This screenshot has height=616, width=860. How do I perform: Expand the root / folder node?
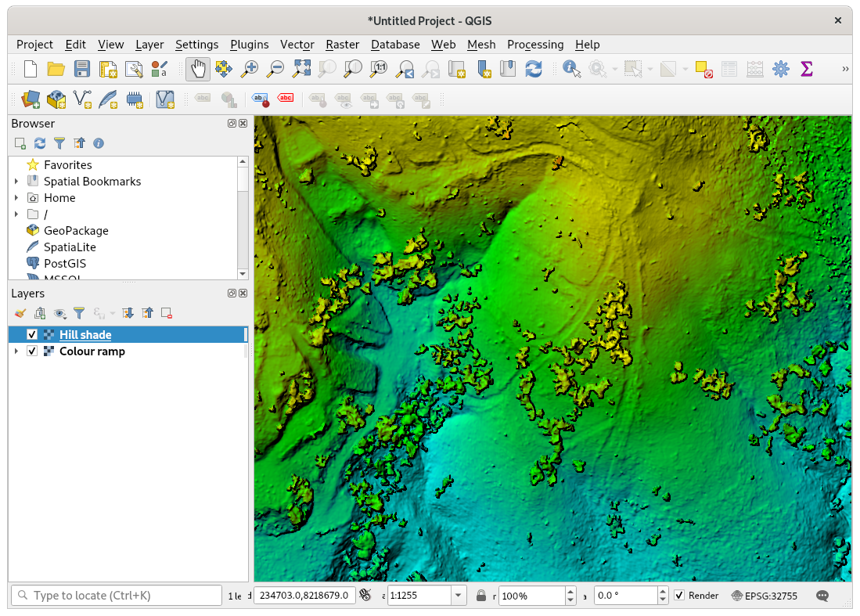pos(16,214)
